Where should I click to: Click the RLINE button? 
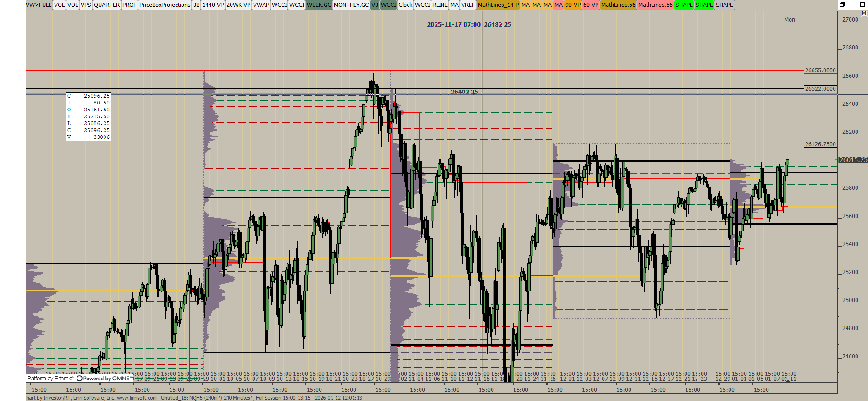[x=440, y=5]
